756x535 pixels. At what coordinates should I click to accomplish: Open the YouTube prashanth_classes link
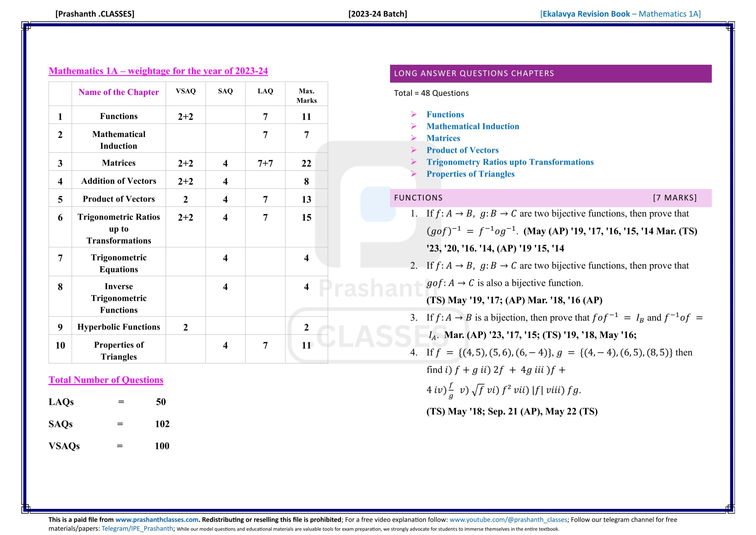pyautogui.click(x=508, y=520)
